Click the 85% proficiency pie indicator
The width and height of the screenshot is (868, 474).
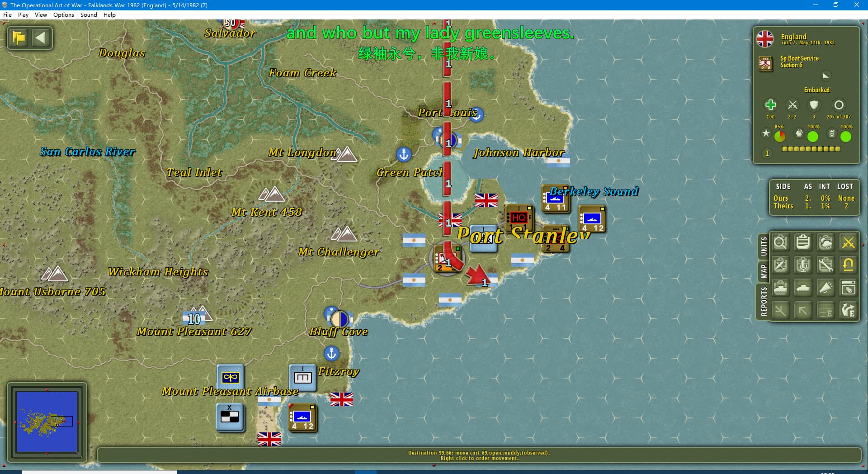(779, 136)
